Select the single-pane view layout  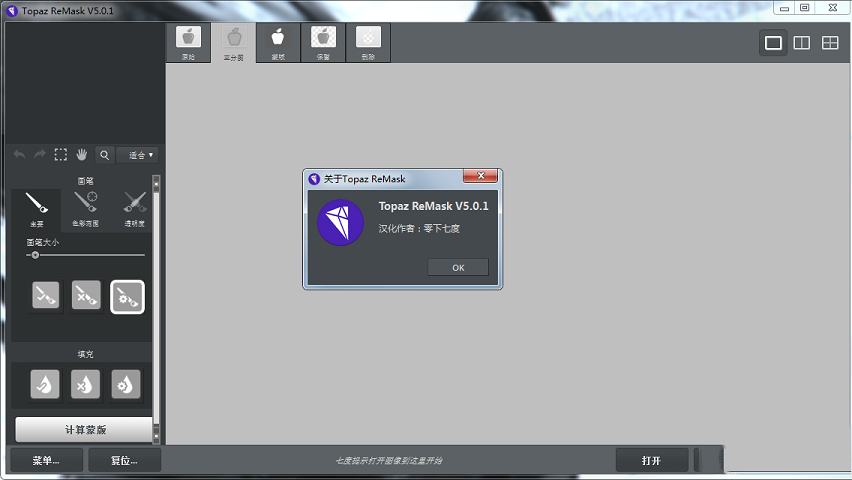click(x=773, y=43)
